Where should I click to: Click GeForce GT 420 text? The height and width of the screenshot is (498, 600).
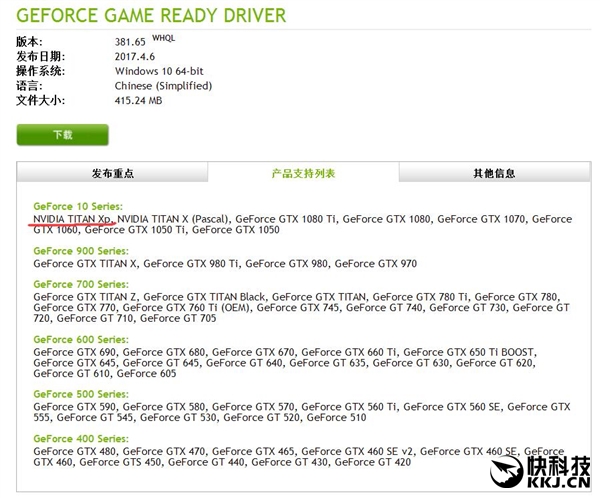coord(373,462)
